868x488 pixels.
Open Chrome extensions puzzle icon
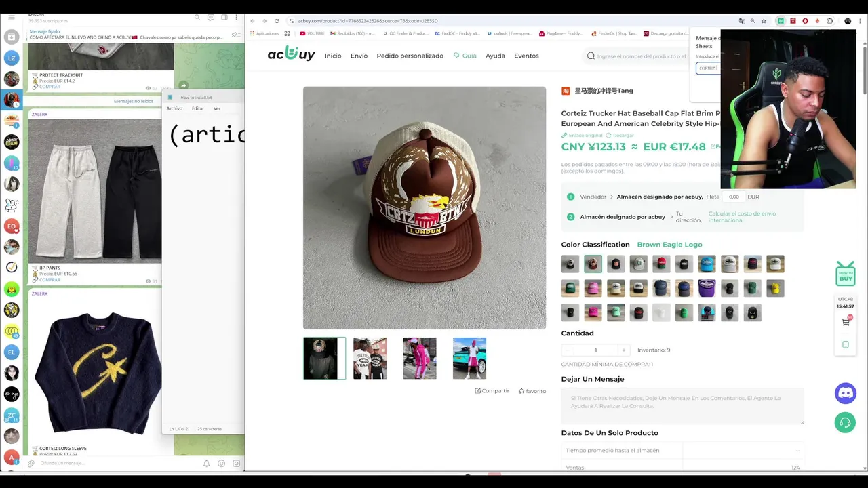(830, 21)
